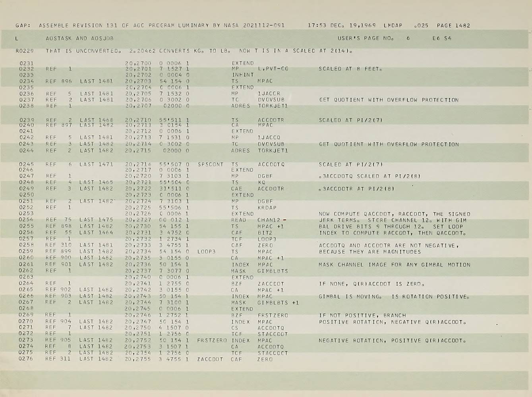532x397 pixels.
Task: Click 'TORKJET1' on line 0238
Action: [273, 106]
